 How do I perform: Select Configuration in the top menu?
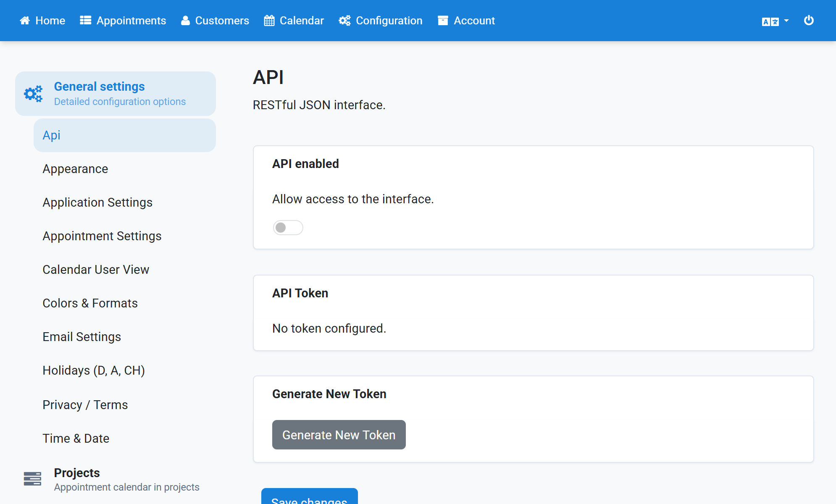click(381, 21)
